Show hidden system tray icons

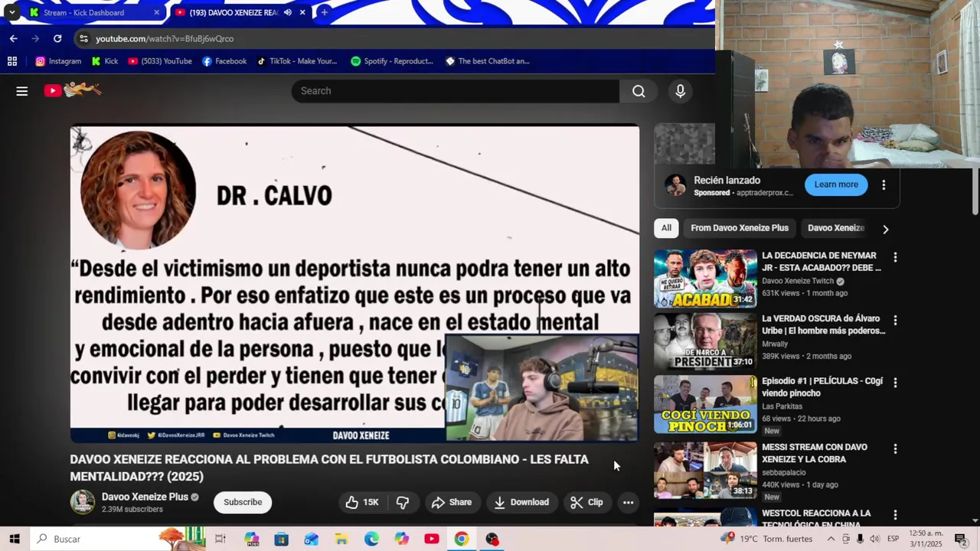(831, 539)
